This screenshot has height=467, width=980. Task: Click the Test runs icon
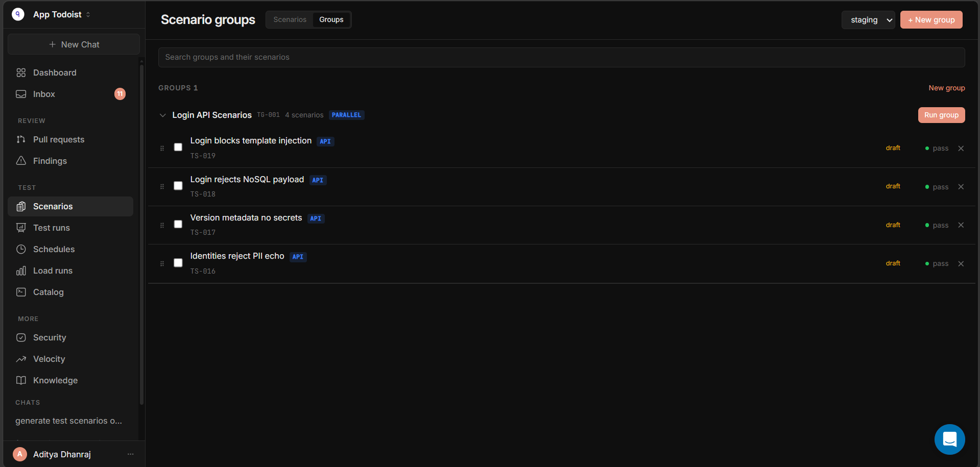click(21, 228)
